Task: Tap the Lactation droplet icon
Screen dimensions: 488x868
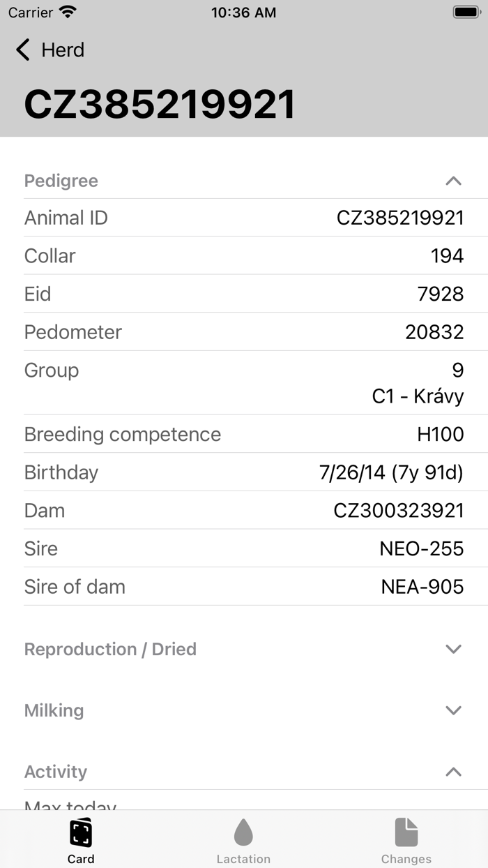Action: coord(243,832)
